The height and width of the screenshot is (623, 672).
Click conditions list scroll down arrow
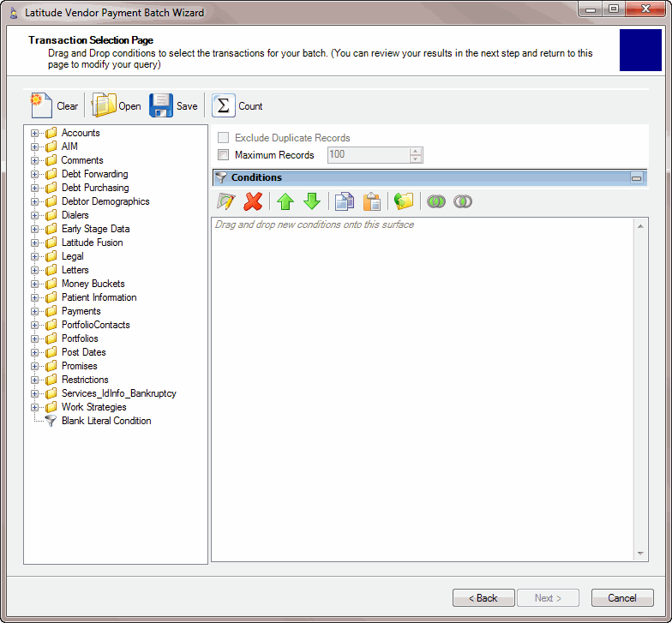pyautogui.click(x=640, y=554)
